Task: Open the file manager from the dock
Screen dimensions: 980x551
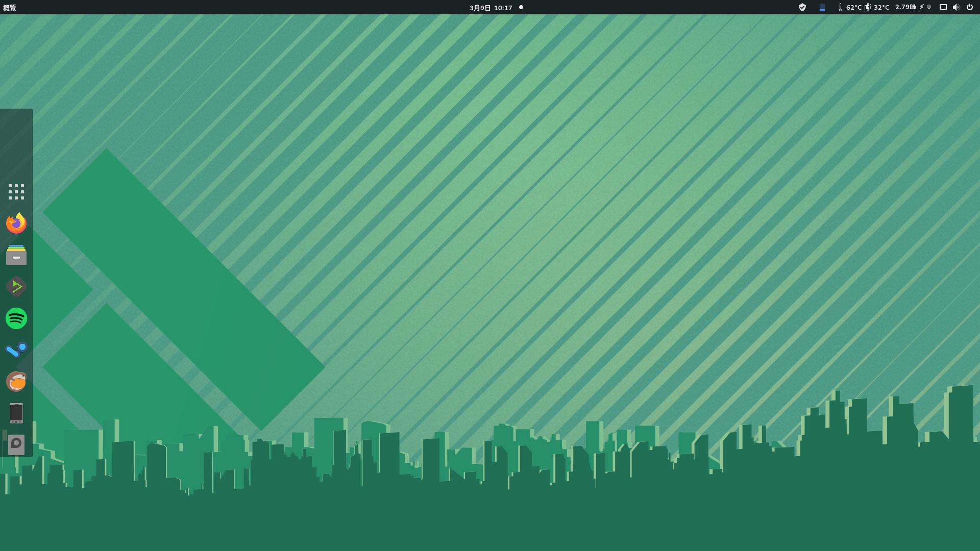Action: pyautogui.click(x=16, y=255)
